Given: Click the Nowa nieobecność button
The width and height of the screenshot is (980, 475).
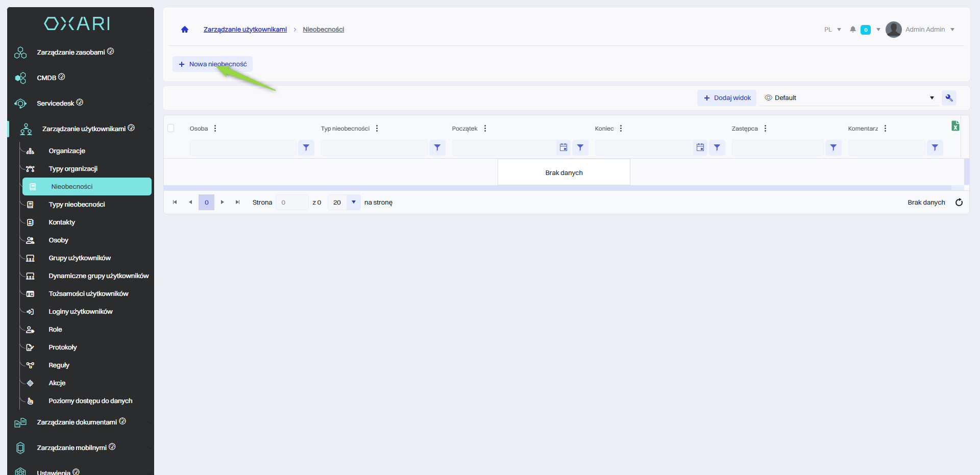Looking at the screenshot, I should (x=212, y=64).
